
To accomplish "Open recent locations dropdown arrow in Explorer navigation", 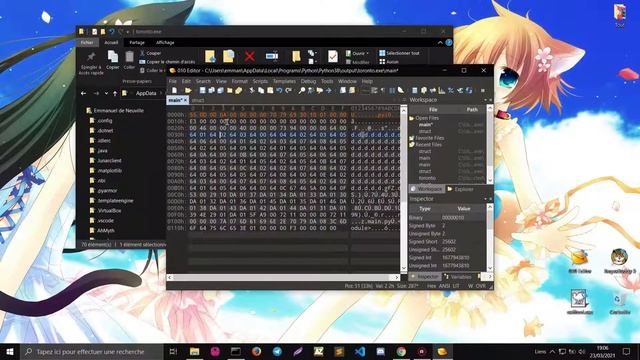I will point(106,93).
